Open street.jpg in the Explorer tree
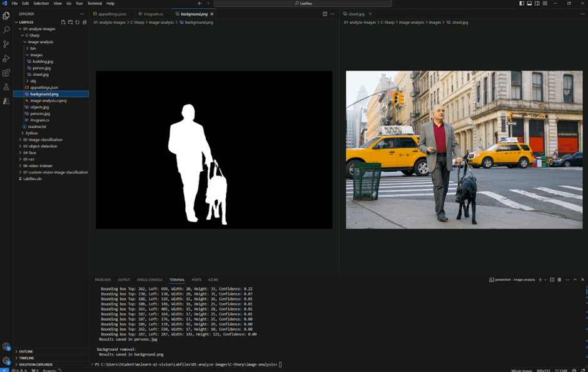Screen dimensions: 588x372 (x=41, y=75)
